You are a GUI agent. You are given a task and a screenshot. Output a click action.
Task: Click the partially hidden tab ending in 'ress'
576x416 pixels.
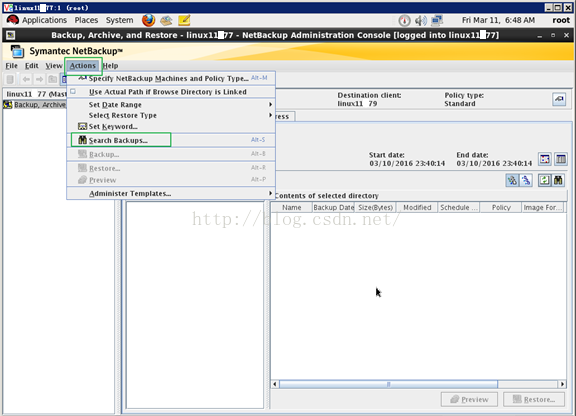[284, 116]
